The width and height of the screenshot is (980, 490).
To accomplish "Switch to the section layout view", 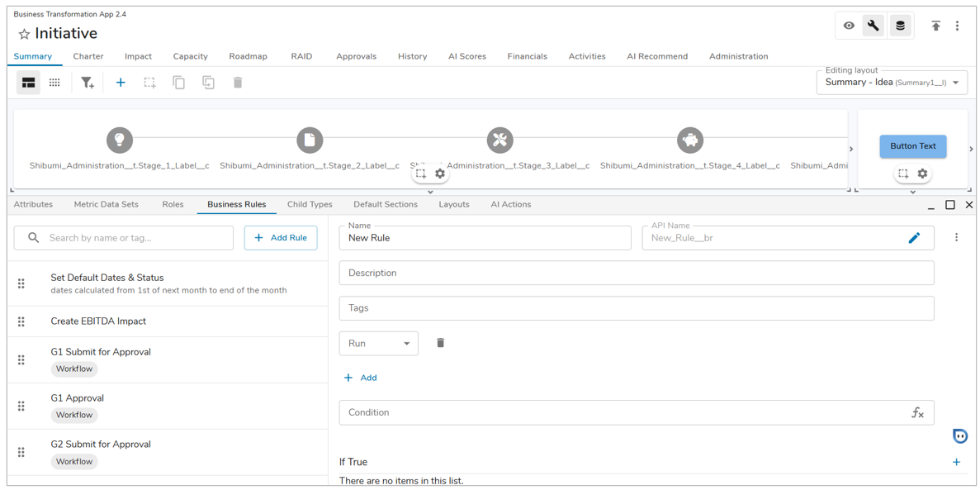I will [28, 83].
